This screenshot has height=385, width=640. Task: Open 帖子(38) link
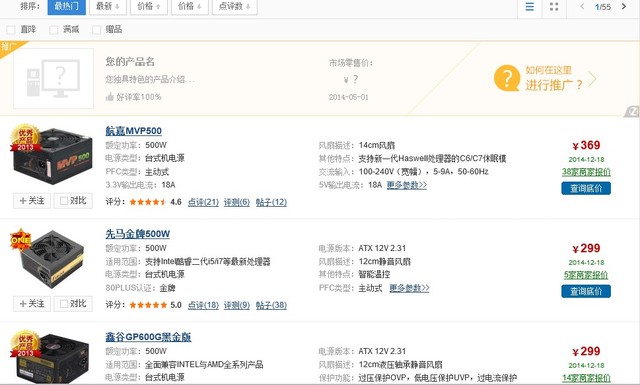click(x=271, y=305)
